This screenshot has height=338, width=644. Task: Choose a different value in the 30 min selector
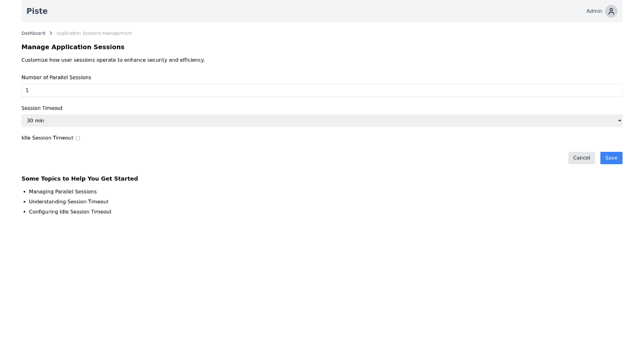(x=322, y=120)
